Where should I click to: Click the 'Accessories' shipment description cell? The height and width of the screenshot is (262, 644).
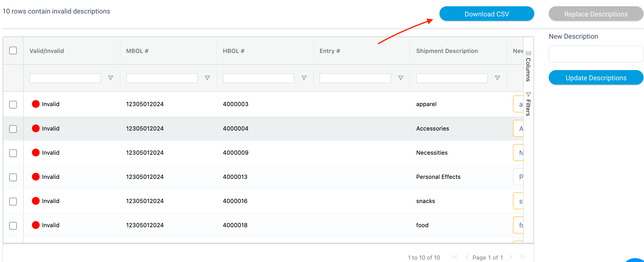432,129
